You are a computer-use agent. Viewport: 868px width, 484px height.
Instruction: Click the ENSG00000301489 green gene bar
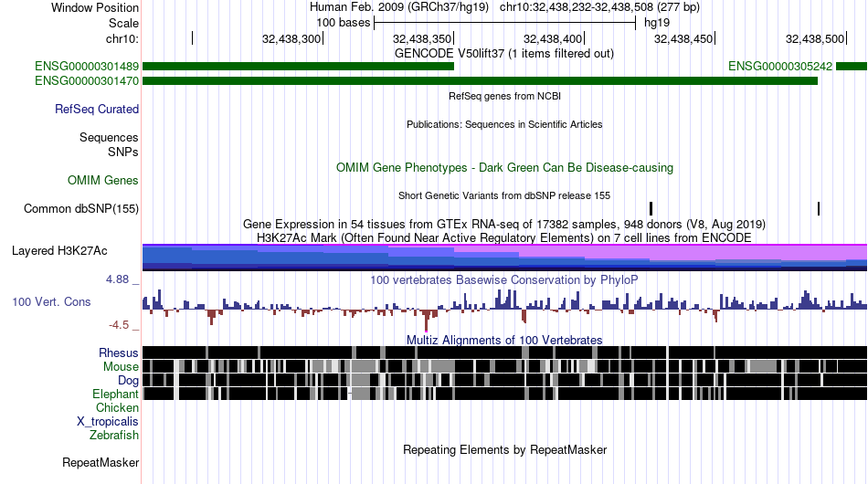[299, 67]
